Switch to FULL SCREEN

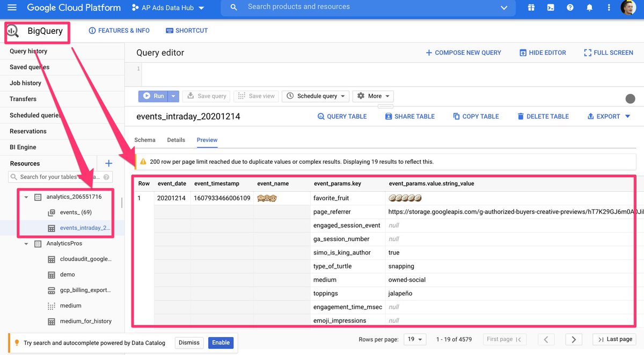(x=608, y=53)
